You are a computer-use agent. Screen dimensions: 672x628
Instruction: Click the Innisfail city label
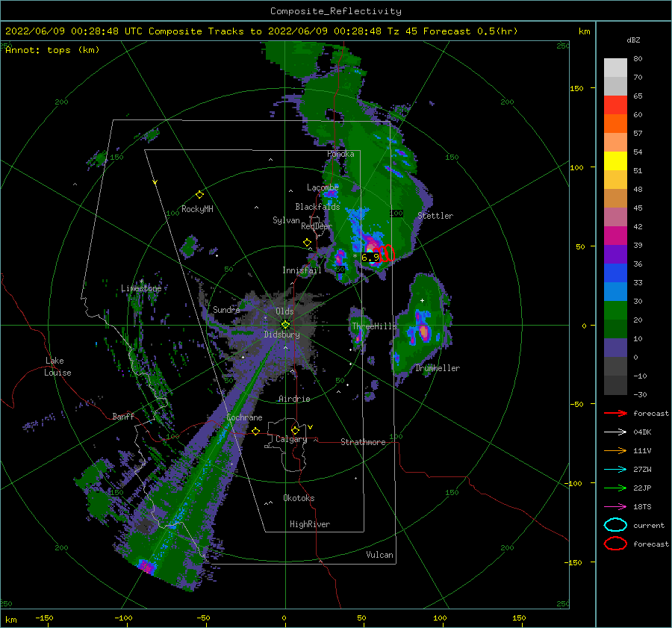tap(302, 270)
